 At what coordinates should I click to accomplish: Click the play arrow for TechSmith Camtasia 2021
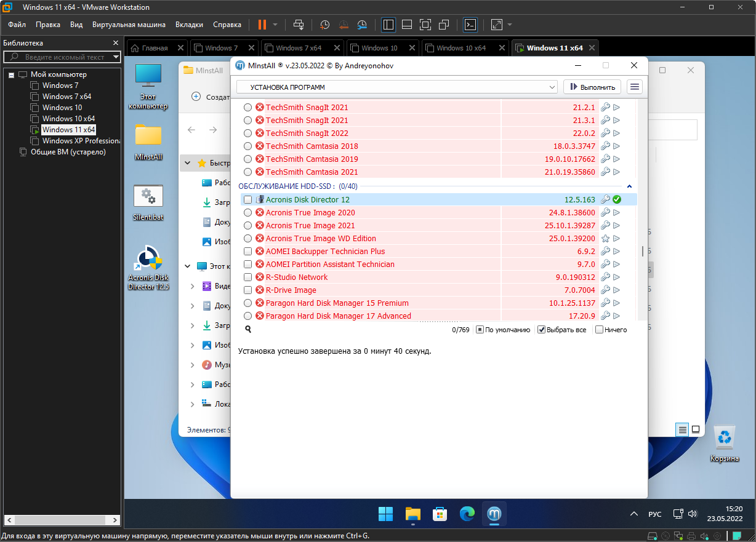616,172
